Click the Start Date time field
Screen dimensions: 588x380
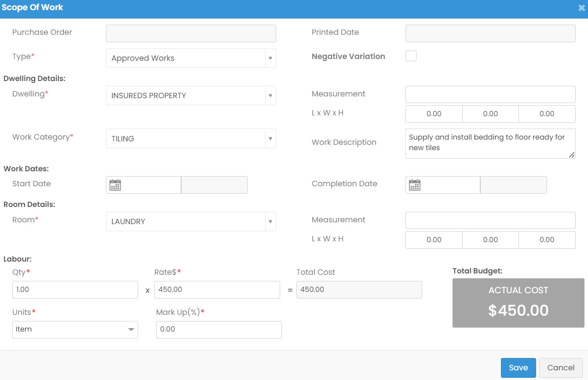tap(214, 185)
